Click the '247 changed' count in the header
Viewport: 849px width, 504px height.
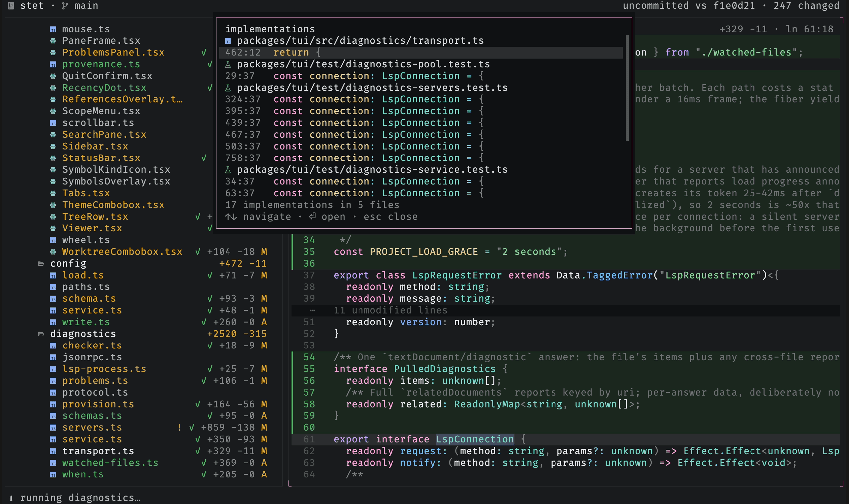click(x=807, y=6)
